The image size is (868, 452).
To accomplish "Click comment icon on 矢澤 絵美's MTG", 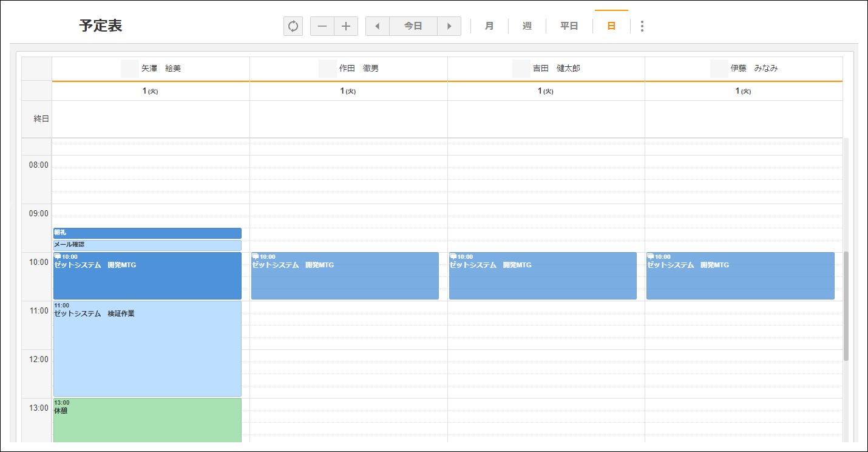I will [x=58, y=256].
